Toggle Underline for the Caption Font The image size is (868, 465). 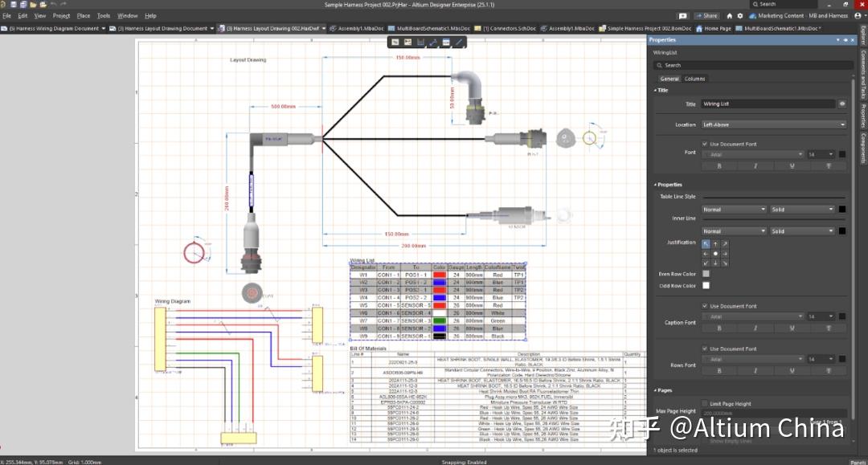(x=792, y=328)
